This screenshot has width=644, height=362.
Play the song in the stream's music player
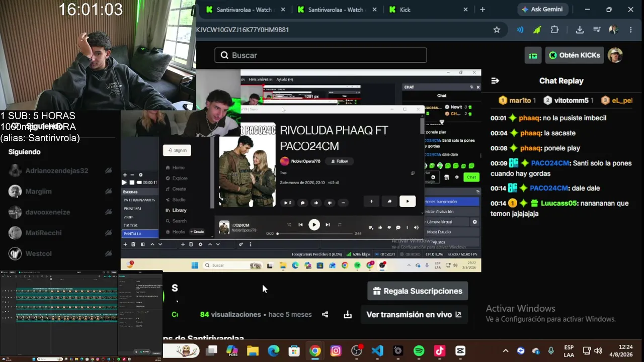coord(314,225)
